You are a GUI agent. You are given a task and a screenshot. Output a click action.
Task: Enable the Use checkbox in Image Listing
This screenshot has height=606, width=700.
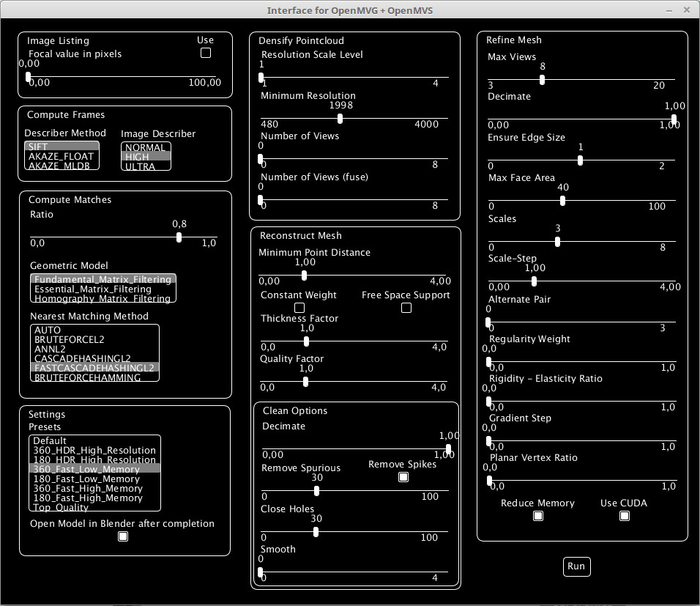(205, 52)
